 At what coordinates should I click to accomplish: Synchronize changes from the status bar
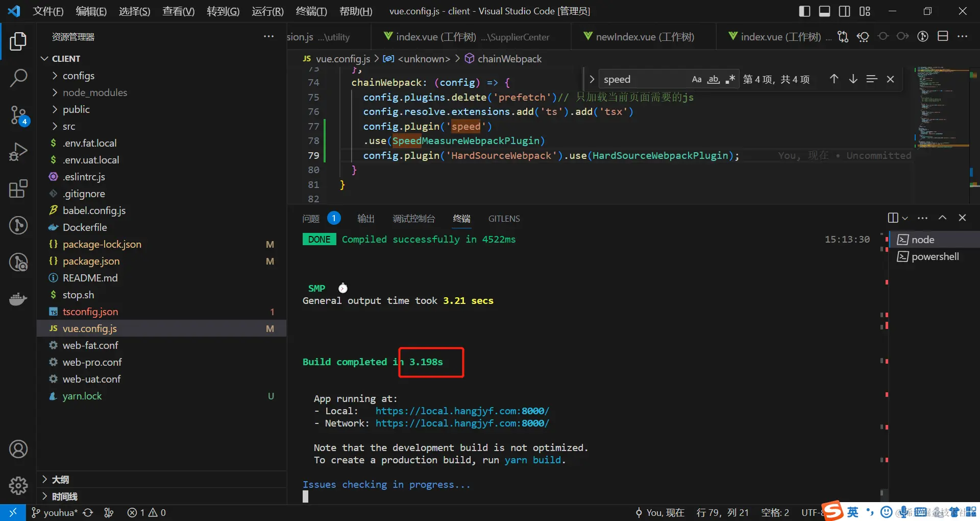[x=88, y=512]
